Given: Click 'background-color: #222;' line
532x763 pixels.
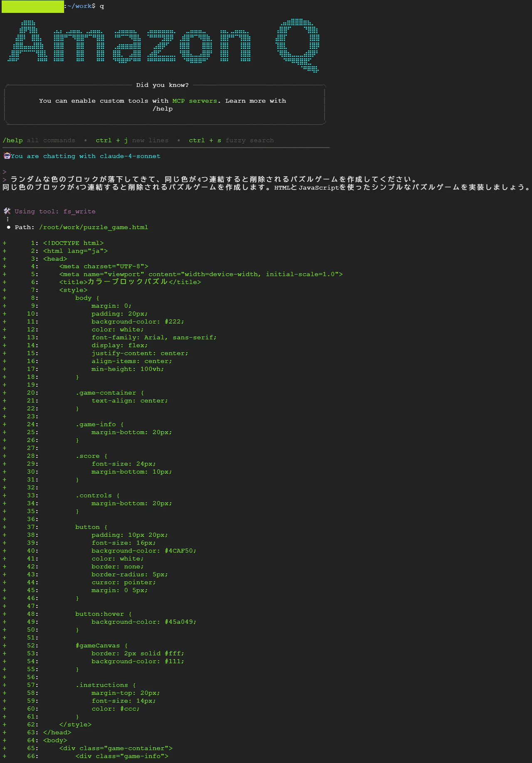Looking at the screenshot, I should tap(138, 321).
